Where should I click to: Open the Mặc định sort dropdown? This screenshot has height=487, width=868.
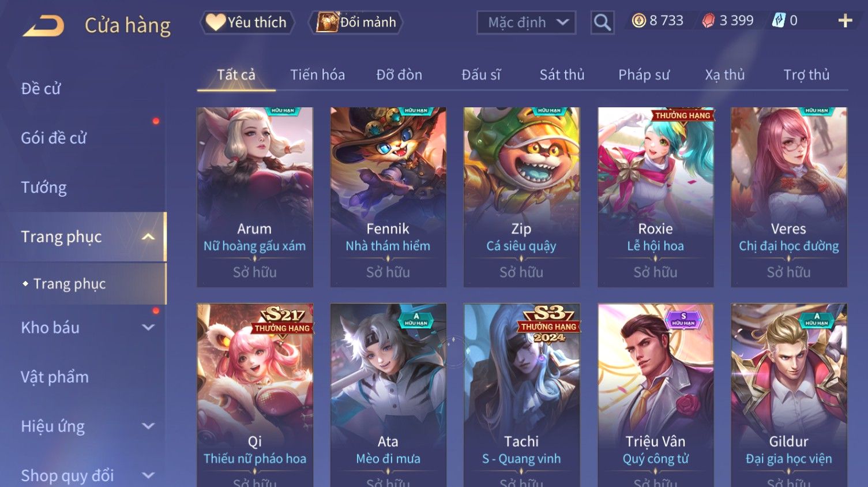click(526, 23)
